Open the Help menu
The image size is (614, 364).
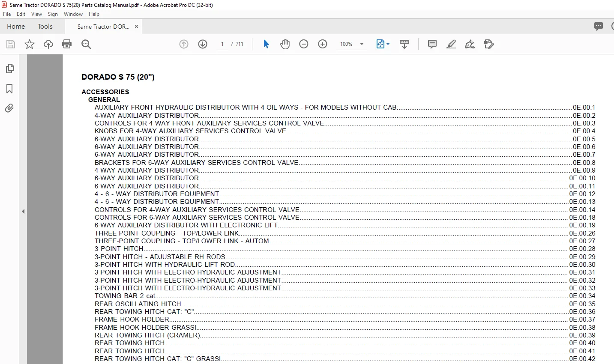(94, 14)
